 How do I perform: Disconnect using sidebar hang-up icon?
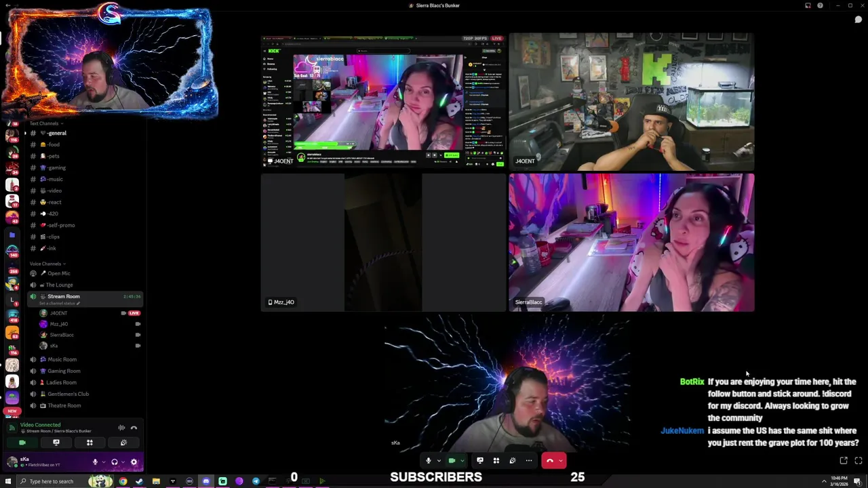click(134, 428)
